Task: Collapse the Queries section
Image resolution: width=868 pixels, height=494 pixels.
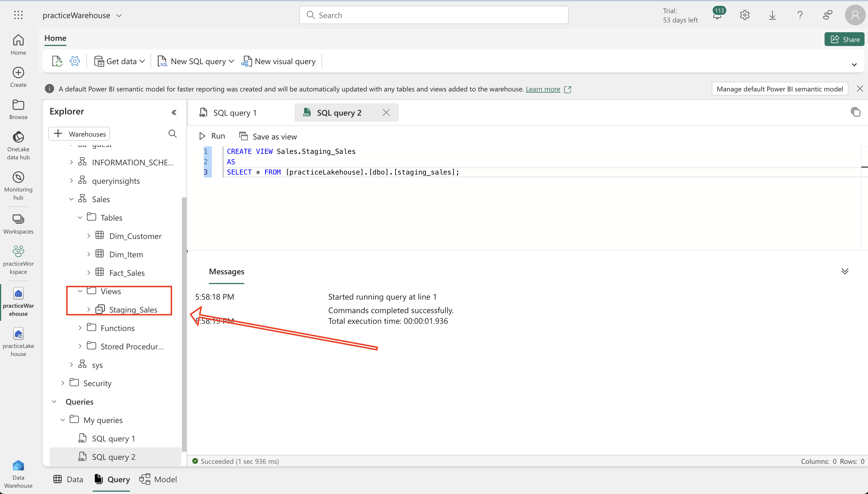Action: (x=54, y=401)
